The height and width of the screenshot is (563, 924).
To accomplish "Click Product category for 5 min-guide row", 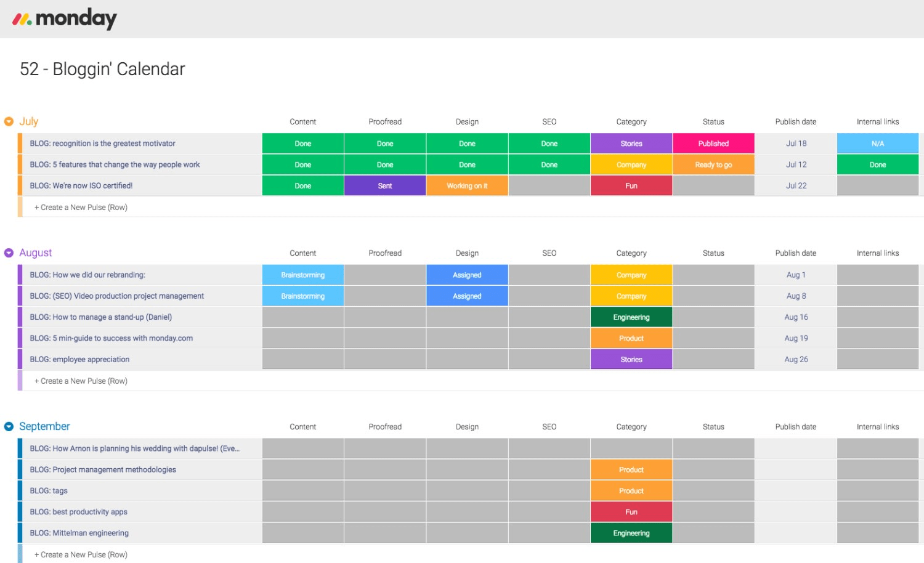I will pyautogui.click(x=631, y=338).
